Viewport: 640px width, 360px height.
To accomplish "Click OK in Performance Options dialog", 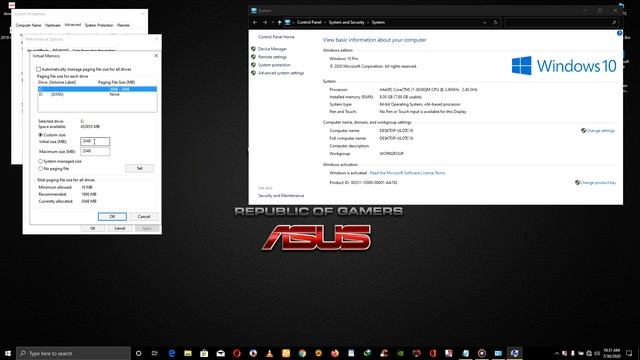I will click(93, 229).
